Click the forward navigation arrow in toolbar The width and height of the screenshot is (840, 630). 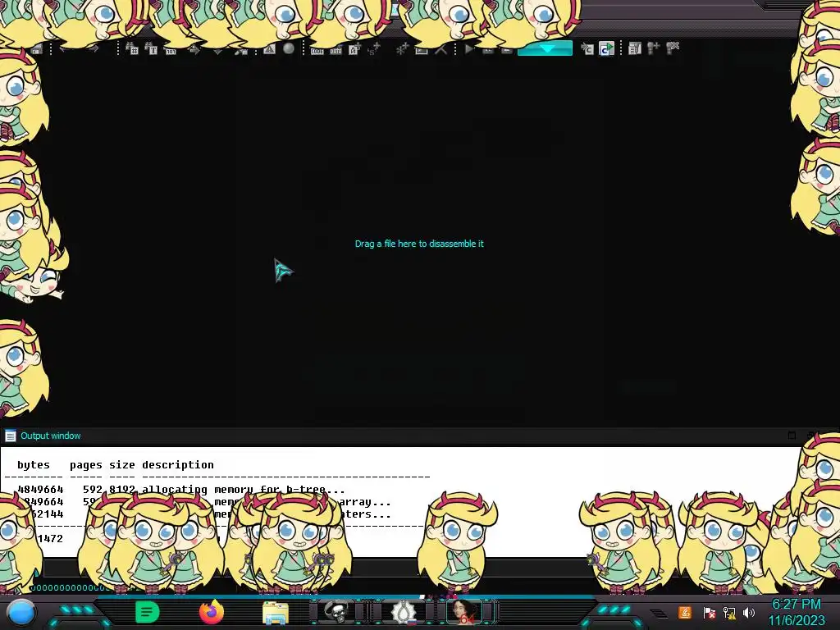pyautogui.click(x=94, y=49)
